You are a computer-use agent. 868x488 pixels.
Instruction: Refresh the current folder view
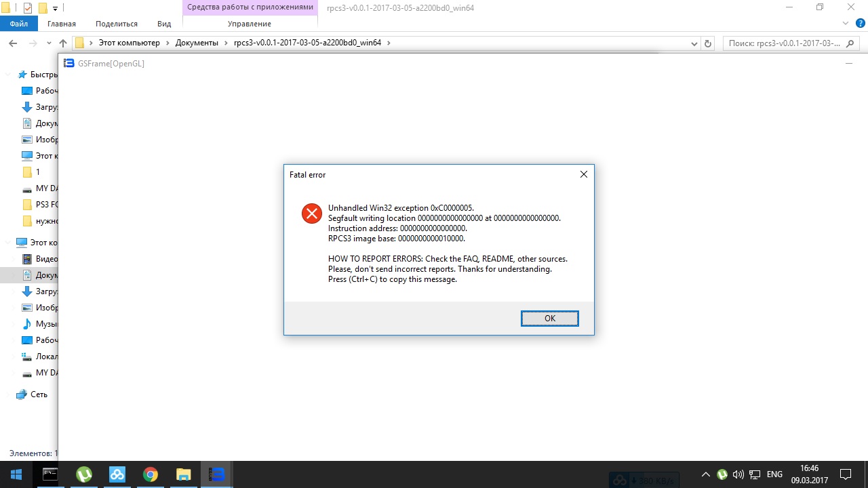click(708, 43)
